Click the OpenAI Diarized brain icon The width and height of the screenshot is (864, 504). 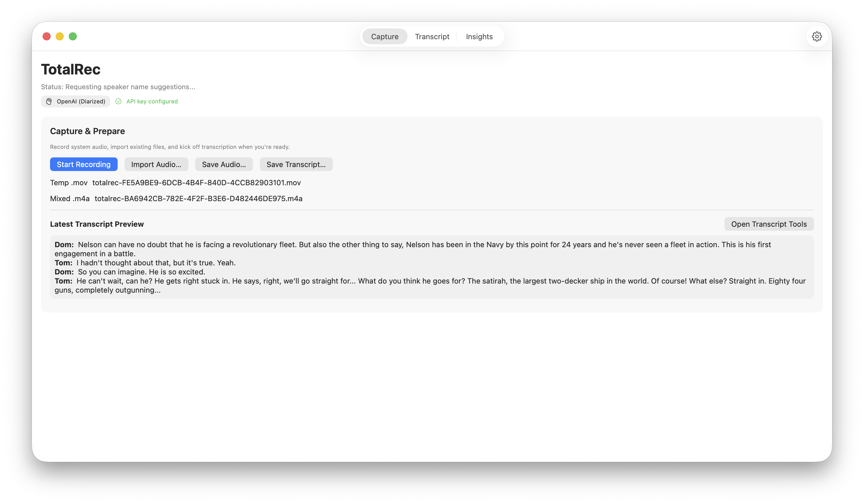tap(49, 101)
